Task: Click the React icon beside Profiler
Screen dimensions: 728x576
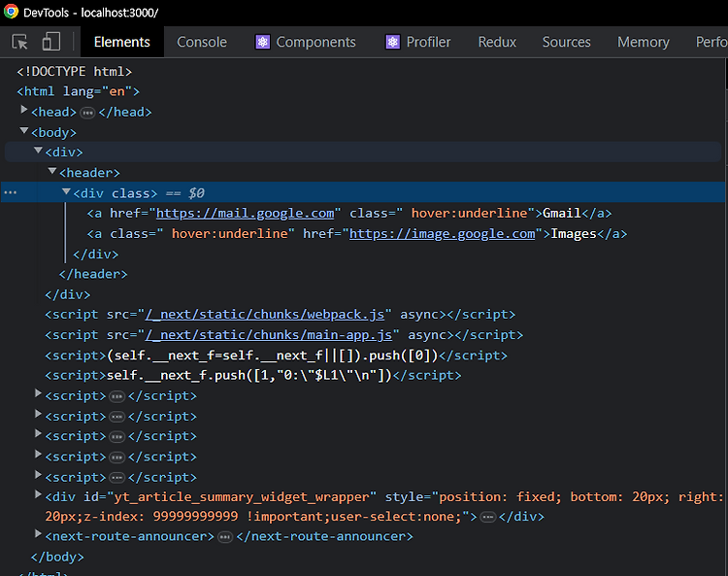Action: click(393, 43)
